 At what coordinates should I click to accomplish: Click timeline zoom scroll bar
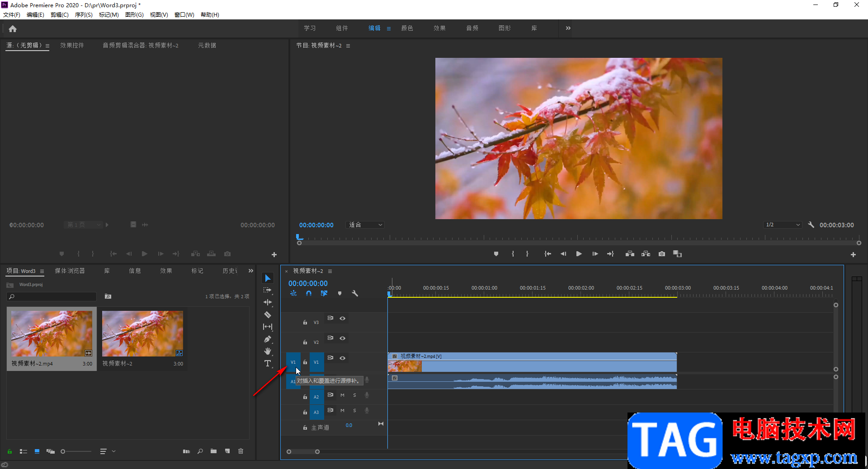click(303, 451)
